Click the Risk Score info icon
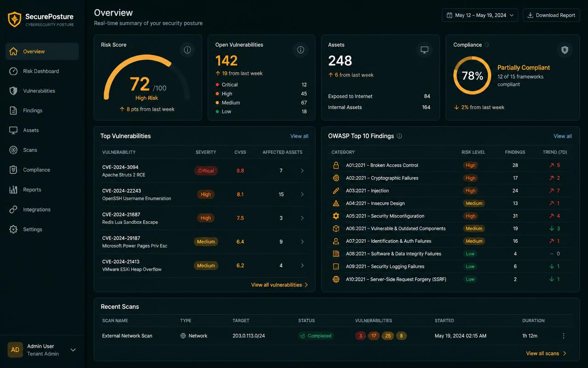 [x=187, y=50]
